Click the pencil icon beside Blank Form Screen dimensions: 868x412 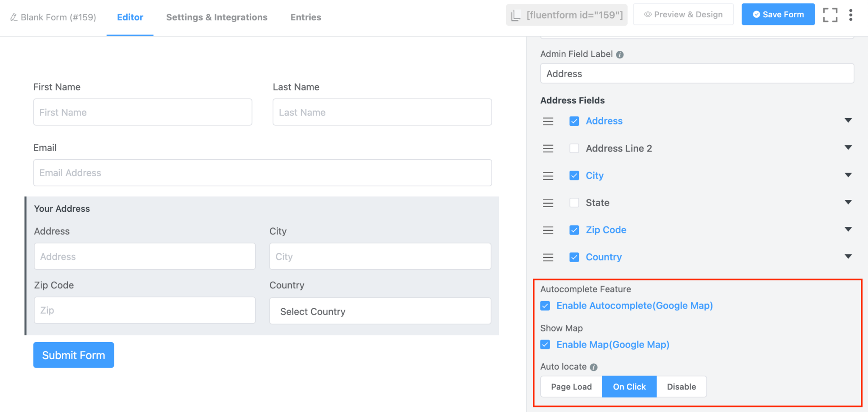point(13,17)
